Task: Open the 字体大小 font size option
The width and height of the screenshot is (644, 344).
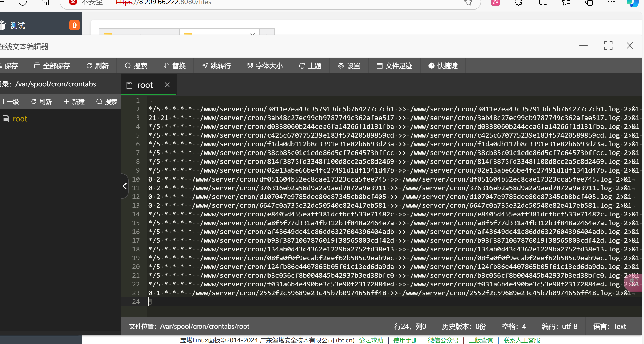Action: 265,66
